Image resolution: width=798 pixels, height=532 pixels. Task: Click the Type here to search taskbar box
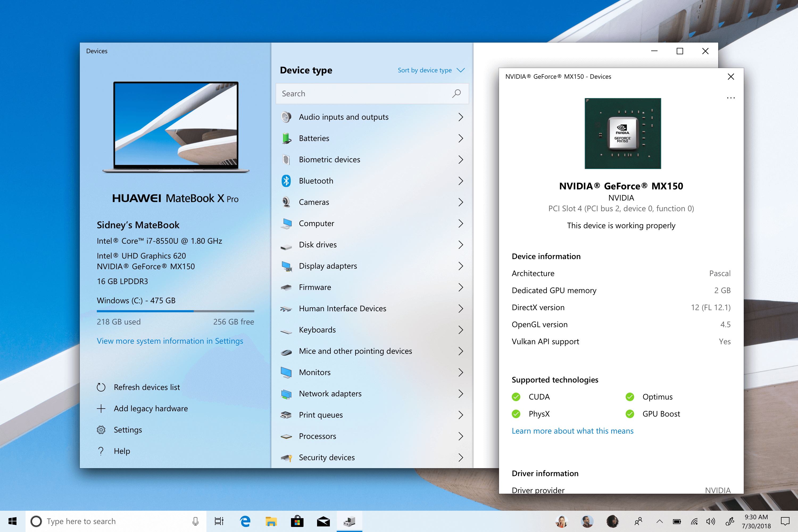115,521
